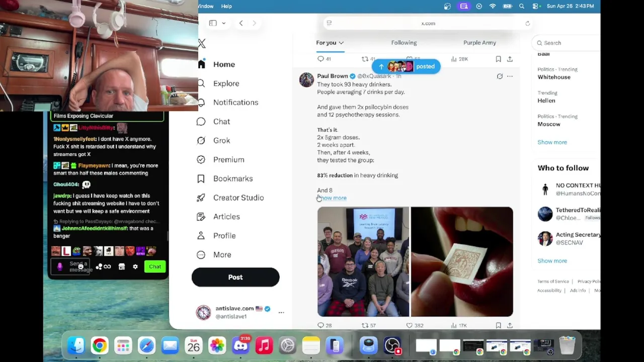This screenshot has height=362, width=644.
Task: Open Hellen trending topic
Action: tap(546, 101)
